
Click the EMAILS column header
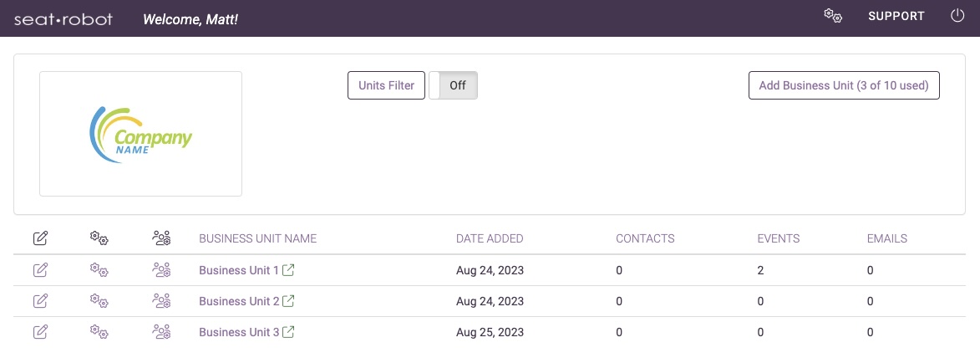click(887, 238)
